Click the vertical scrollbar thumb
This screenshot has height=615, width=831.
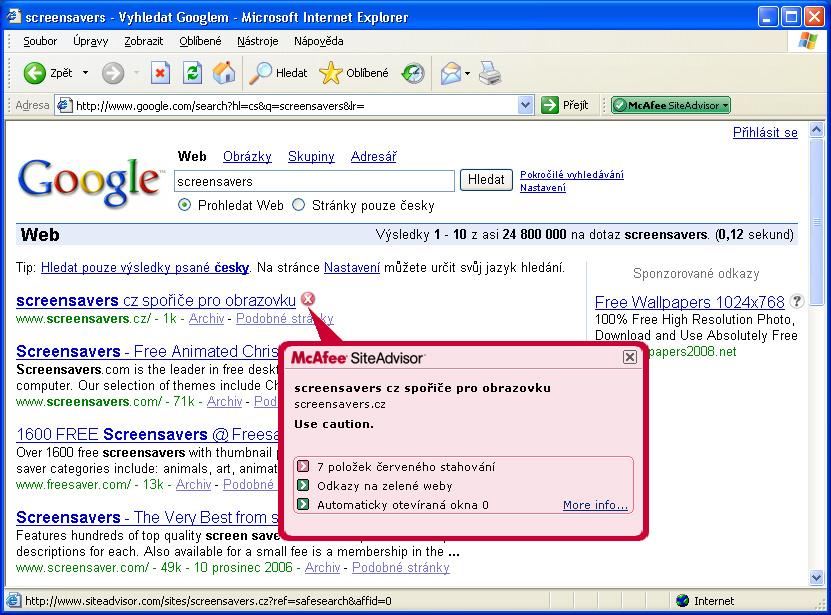(817, 222)
